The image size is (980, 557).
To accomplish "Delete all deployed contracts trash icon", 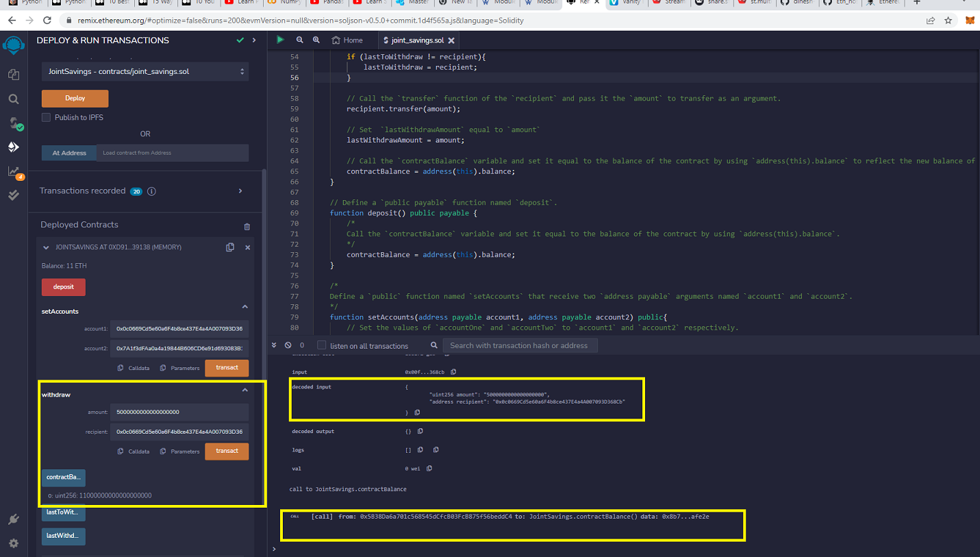I will click(x=247, y=226).
